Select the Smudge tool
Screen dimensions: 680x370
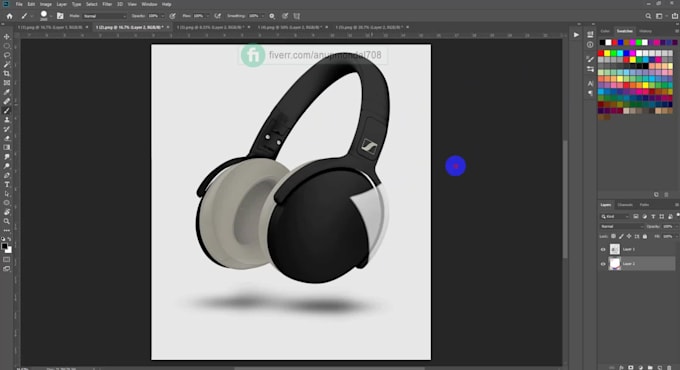pos(7,157)
